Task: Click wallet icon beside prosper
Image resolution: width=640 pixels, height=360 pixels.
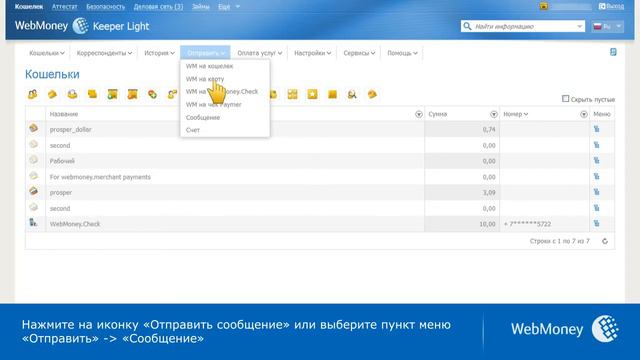Action: pyautogui.click(x=33, y=191)
